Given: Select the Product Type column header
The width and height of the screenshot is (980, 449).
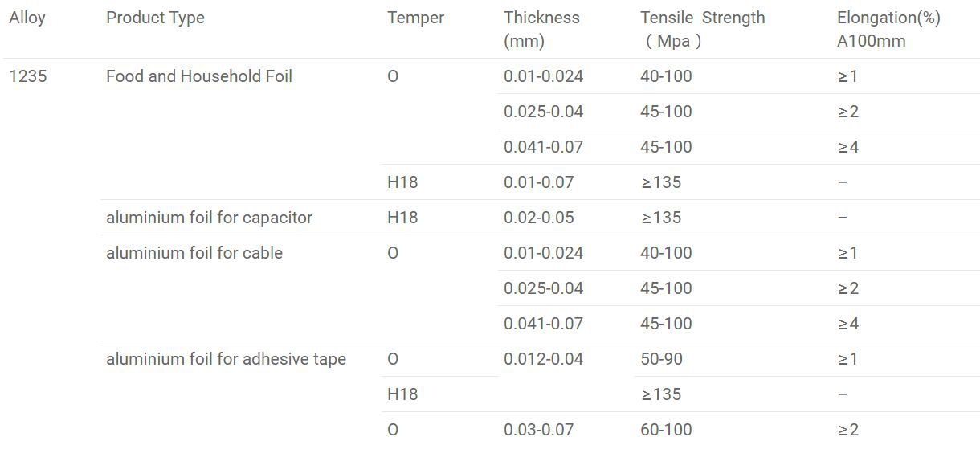Looking at the screenshot, I should tap(155, 18).
